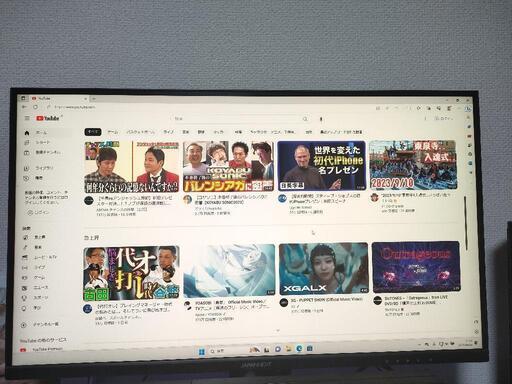Click the SixTONES Outrageous video title

(416, 300)
